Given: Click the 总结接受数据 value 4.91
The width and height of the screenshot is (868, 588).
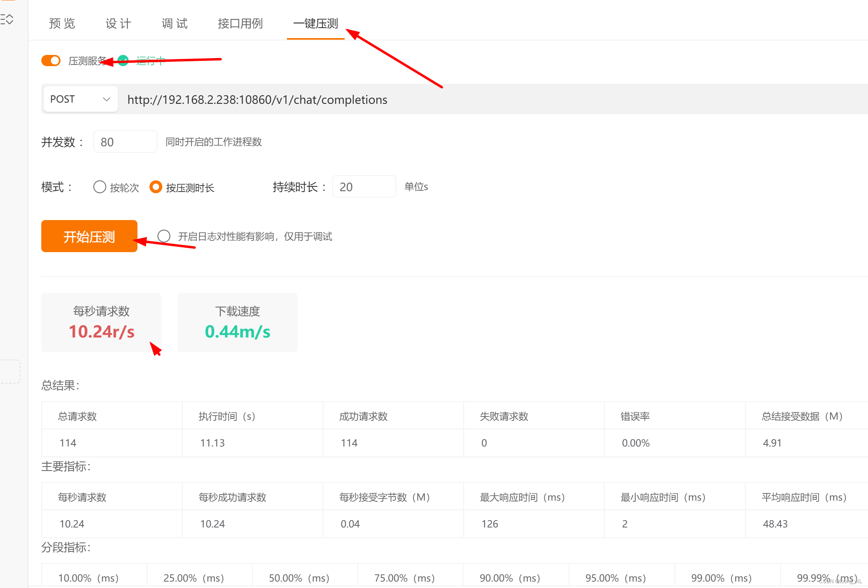Looking at the screenshot, I should (772, 443).
